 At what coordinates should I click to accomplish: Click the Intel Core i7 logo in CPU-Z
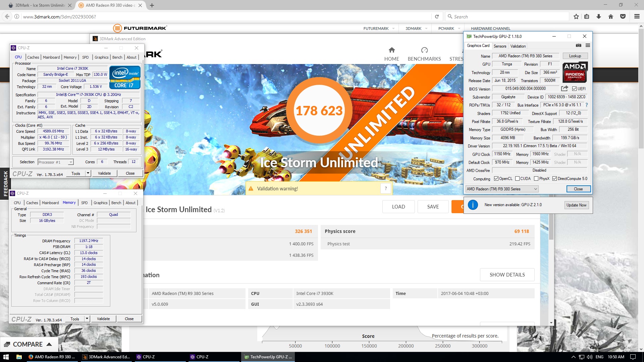[125, 77]
